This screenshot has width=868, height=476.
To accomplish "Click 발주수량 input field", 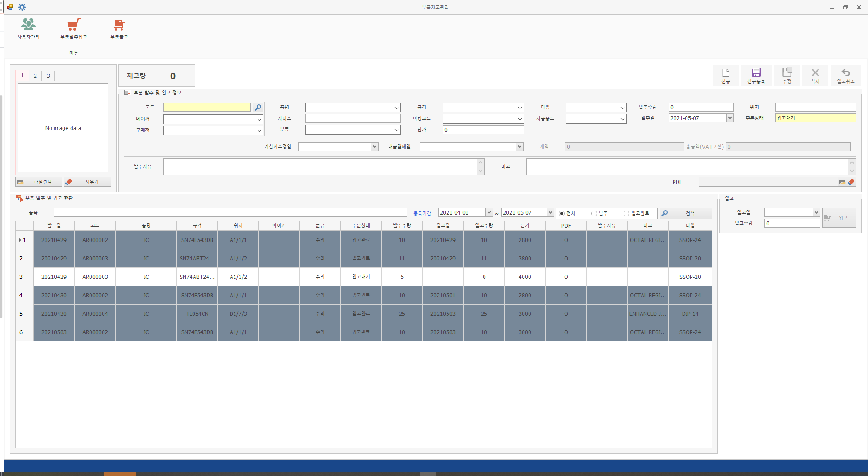I will click(701, 107).
